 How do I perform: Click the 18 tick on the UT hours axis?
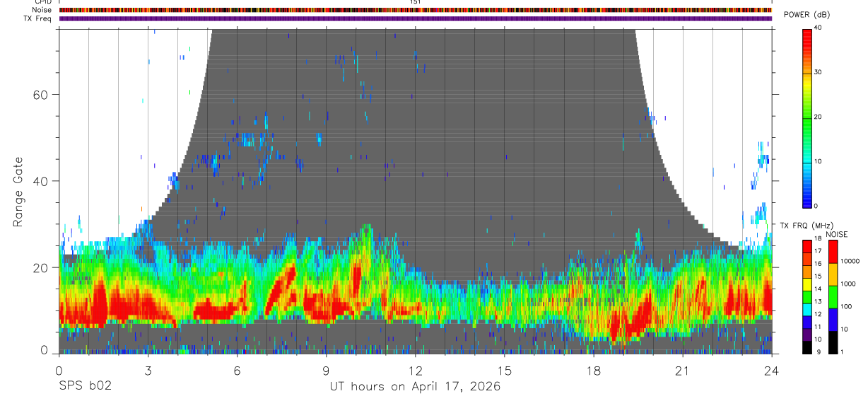point(594,371)
